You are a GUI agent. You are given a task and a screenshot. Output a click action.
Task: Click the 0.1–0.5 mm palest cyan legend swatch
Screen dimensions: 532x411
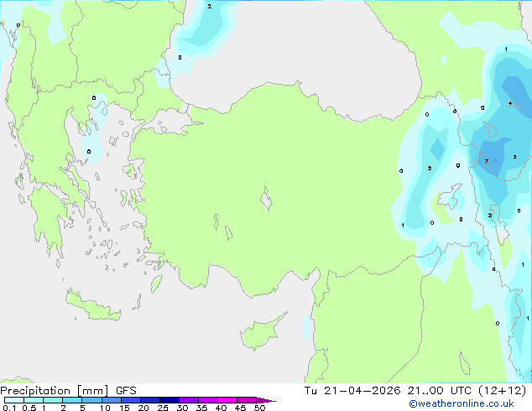(x=14, y=400)
